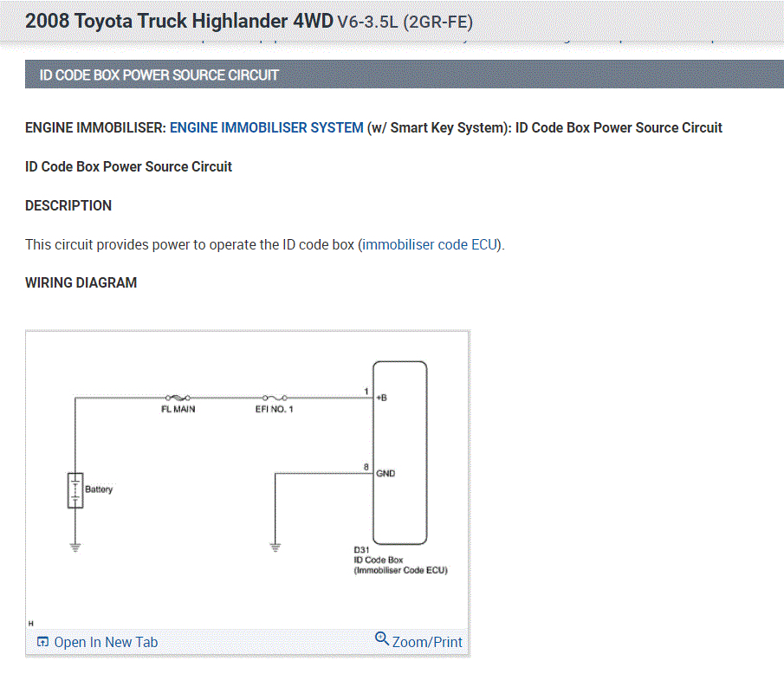
Task: Open the immobiliser code ECU link
Action: pos(431,245)
